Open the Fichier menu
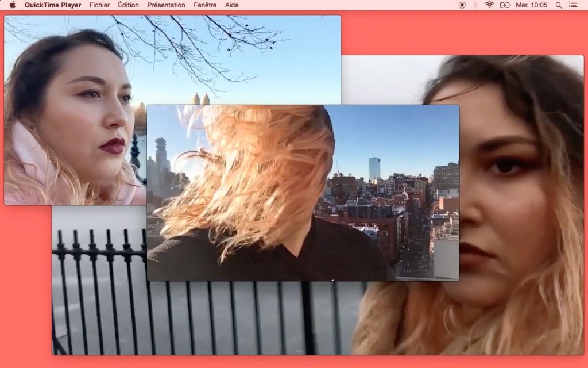 tap(99, 5)
